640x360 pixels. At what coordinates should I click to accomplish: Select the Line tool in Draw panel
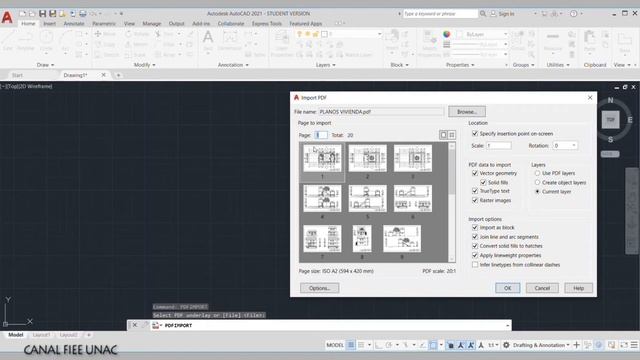(8, 41)
